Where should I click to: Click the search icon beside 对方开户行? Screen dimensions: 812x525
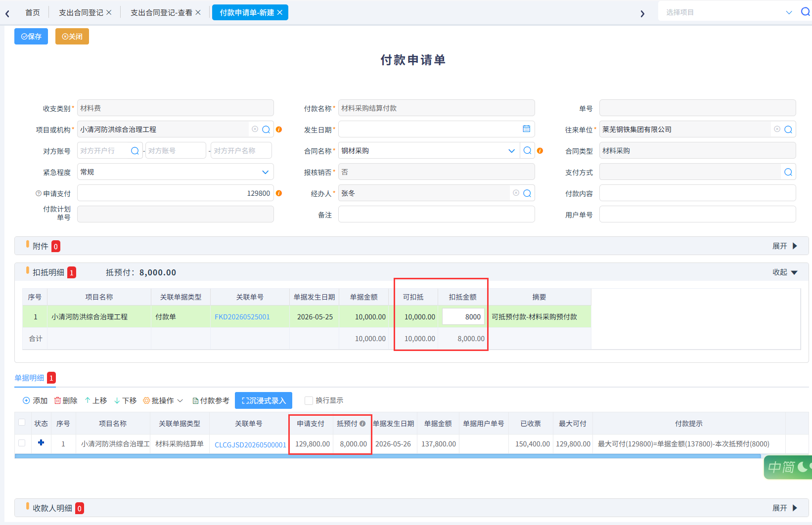tap(135, 151)
